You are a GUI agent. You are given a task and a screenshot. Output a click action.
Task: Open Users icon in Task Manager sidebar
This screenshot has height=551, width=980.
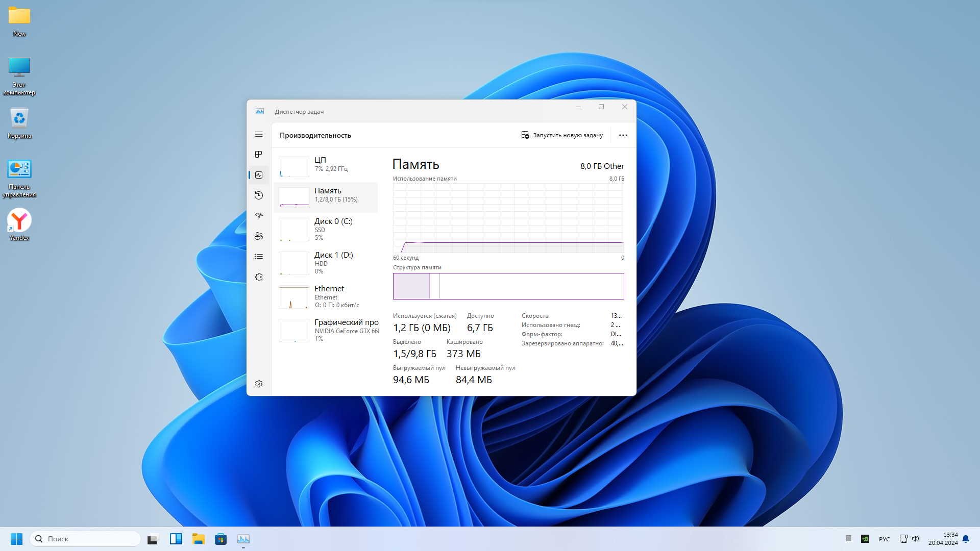pyautogui.click(x=259, y=236)
